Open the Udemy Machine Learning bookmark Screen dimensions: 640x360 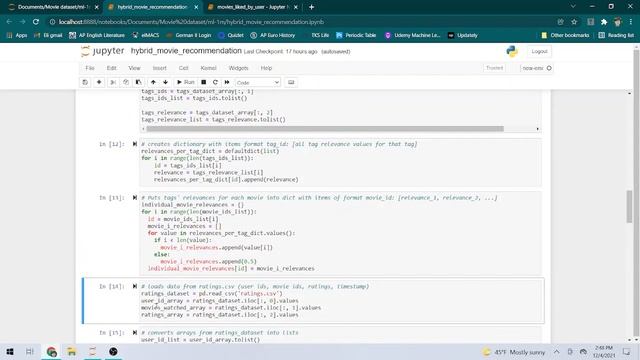(x=413, y=36)
